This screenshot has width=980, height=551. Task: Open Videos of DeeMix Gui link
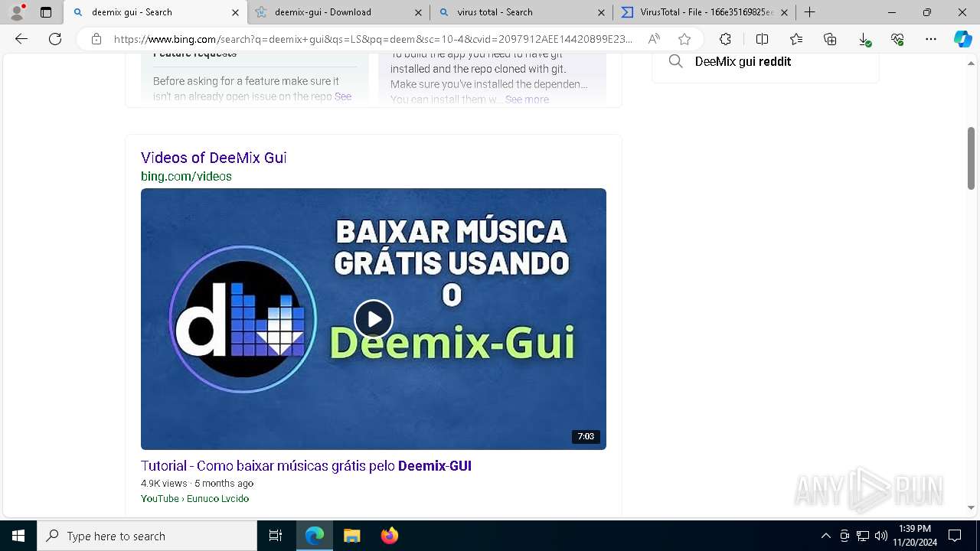coord(214,158)
